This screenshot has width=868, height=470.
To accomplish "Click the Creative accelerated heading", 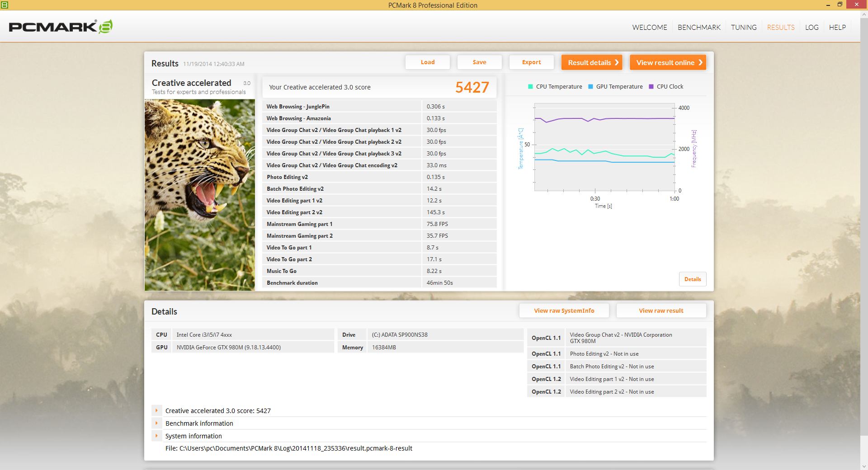I will click(191, 83).
